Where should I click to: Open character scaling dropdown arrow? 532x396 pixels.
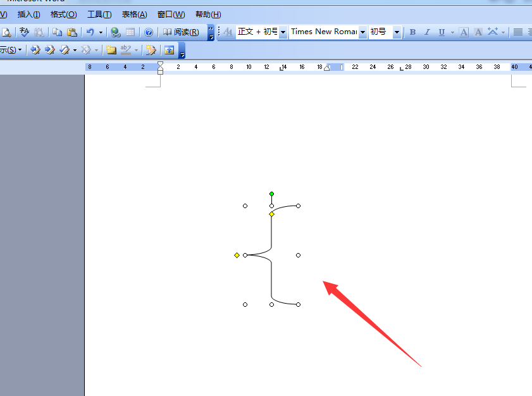(503, 32)
